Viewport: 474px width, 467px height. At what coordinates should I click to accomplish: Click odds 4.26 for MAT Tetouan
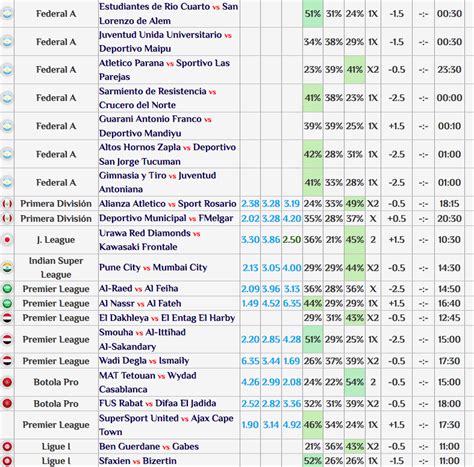click(250, 382)
